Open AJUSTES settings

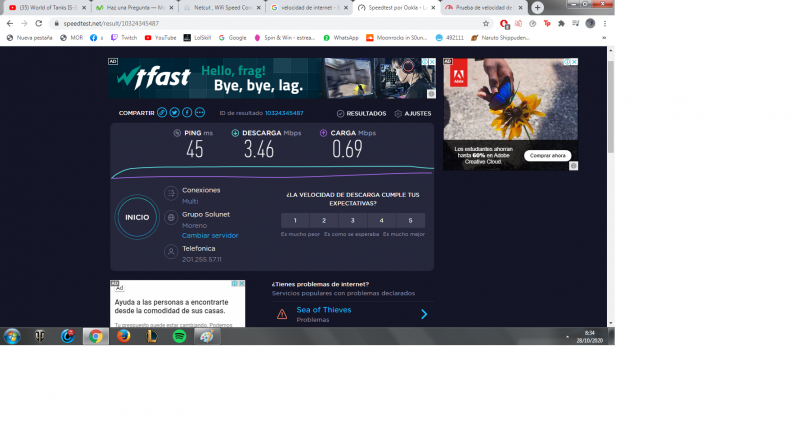pos(413,114)
